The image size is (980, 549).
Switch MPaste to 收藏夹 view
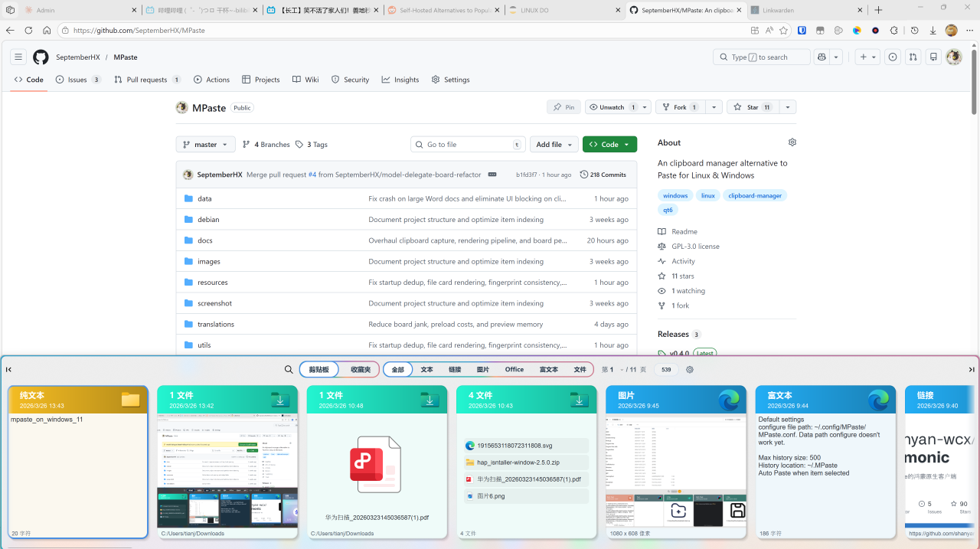click(361, 370)
